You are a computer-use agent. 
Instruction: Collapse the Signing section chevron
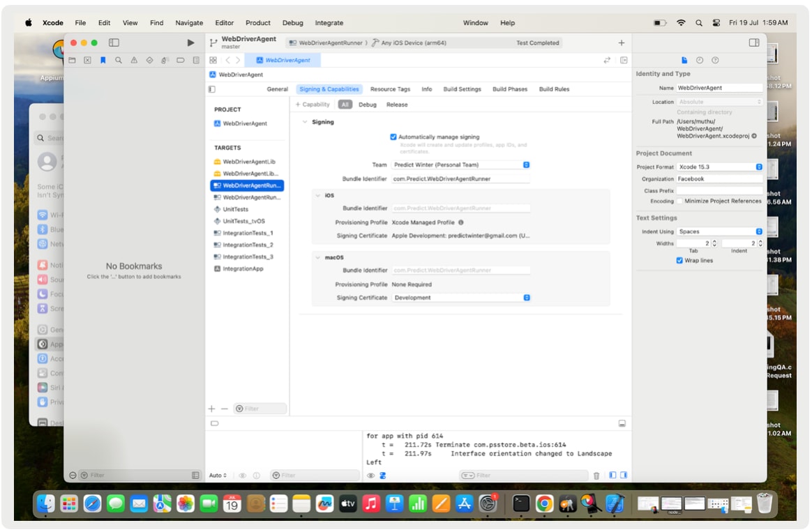305,122
